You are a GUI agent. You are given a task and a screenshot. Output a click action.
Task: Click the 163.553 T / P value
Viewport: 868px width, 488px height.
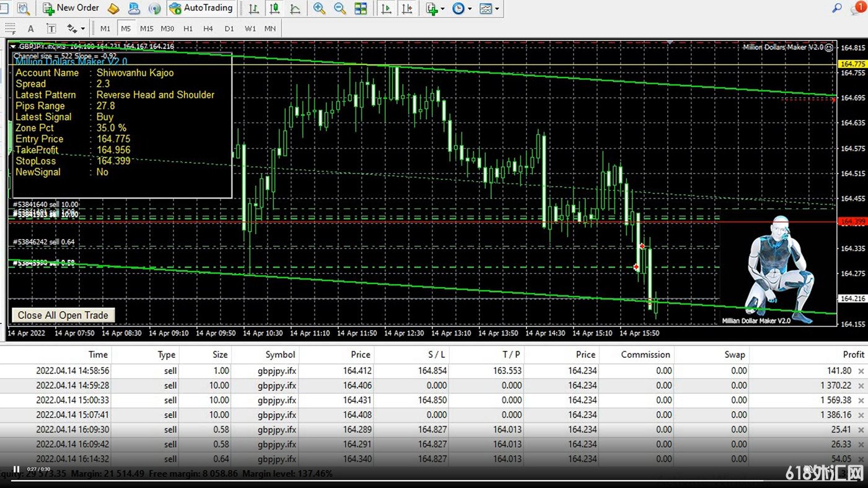point(507,371)
